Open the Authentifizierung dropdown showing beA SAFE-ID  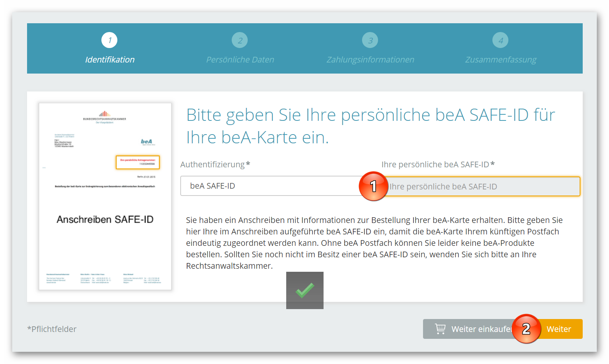(x=271, y=186)
